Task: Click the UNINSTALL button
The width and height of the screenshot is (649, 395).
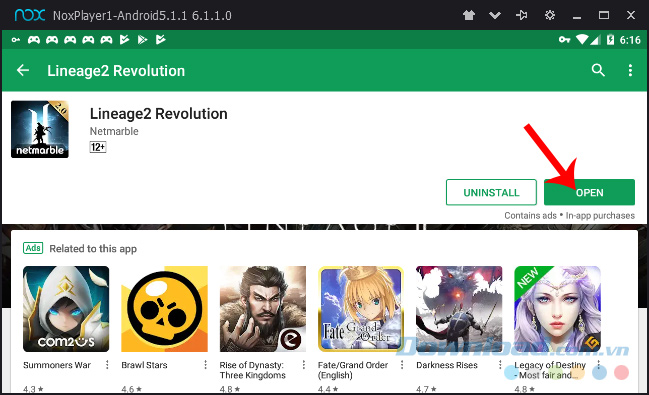Action: 491,192
